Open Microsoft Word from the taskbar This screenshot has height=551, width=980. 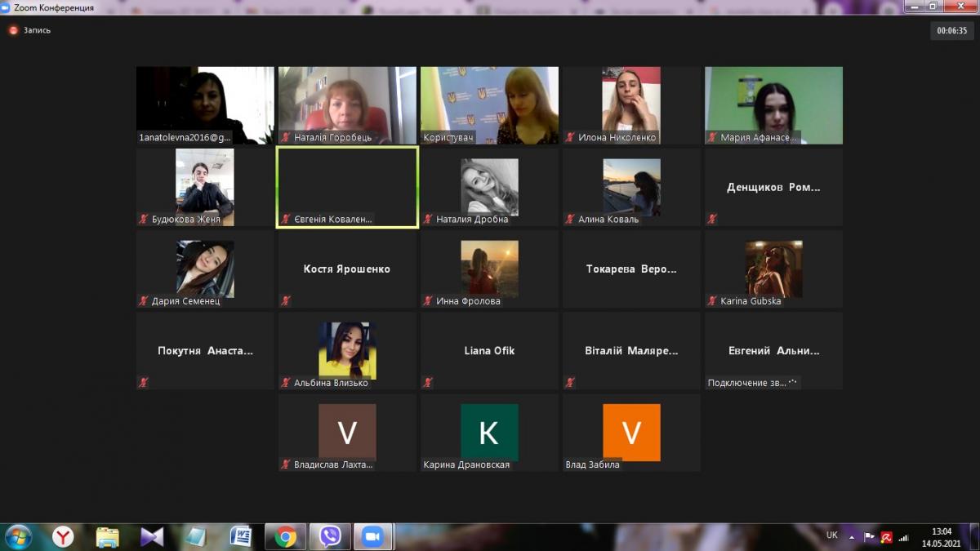pos(241,536)
